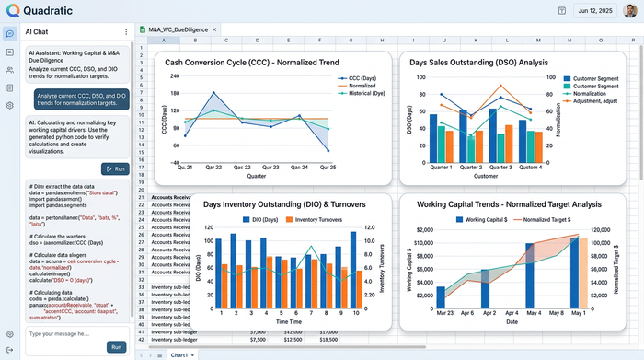The width and height of the screenshot is (644, 360).
Task: Click the vertical scrollbar of the sheet
Action: click(x=641, y=111)
